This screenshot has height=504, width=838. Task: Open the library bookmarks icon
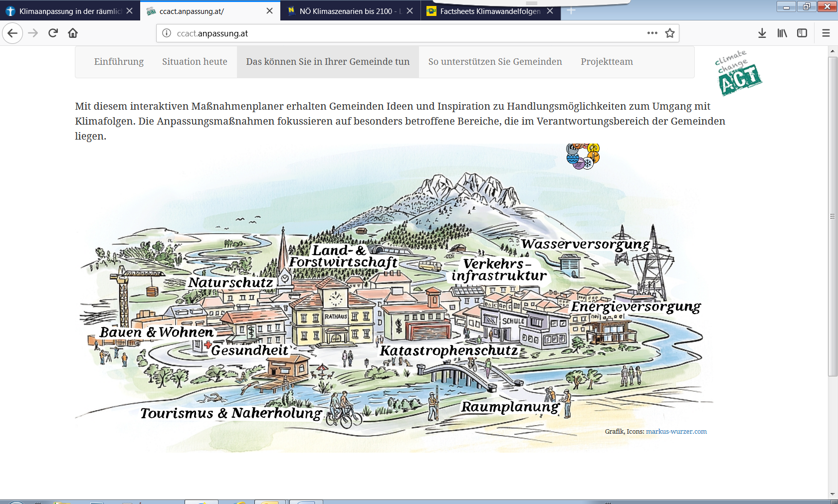(x=782, y=33)
